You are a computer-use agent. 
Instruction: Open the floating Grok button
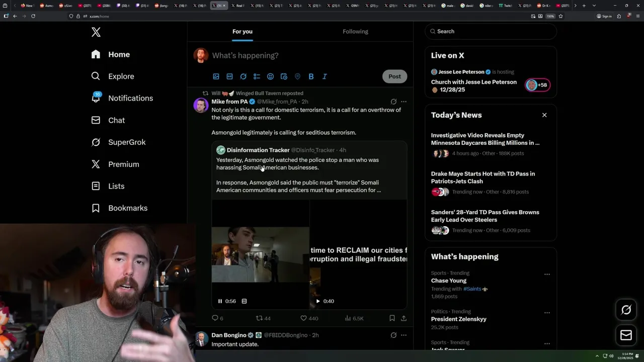click(626, 310)
